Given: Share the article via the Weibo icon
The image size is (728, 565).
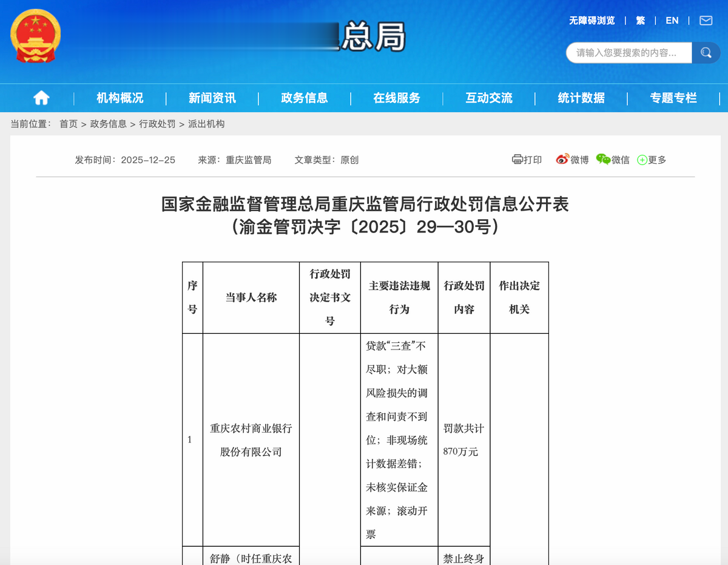Looking at the screenshot, I should (x=561, y=160).
